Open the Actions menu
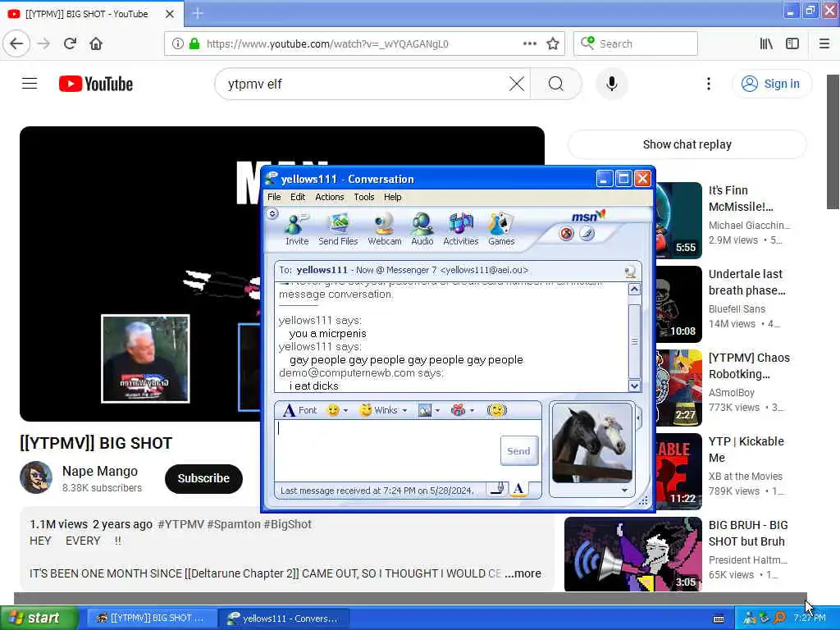The image size is (840, 630). point(330,197)
